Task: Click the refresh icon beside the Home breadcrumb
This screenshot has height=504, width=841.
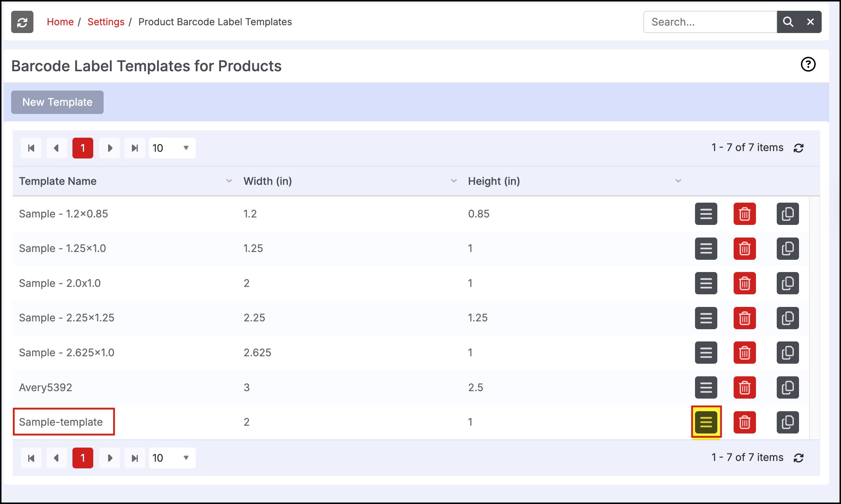Action: pos(22,22)
